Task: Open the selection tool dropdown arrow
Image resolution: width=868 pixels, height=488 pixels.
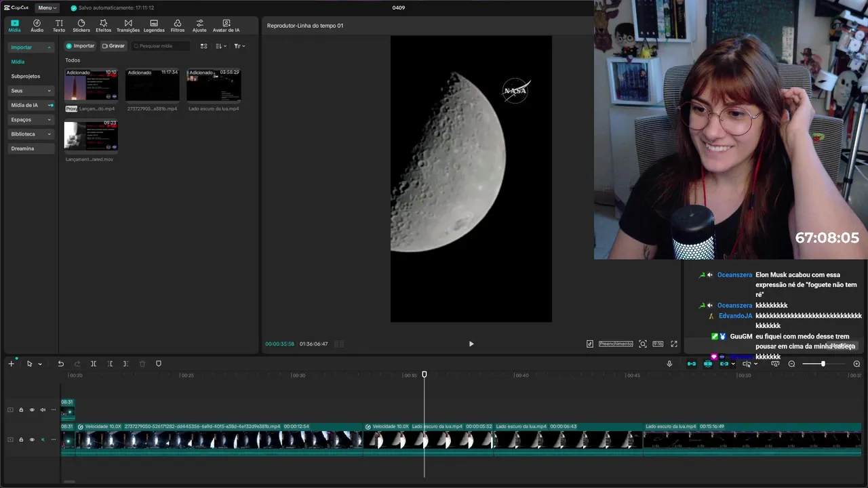Action: pyautogui.click(x=40, y=364)
